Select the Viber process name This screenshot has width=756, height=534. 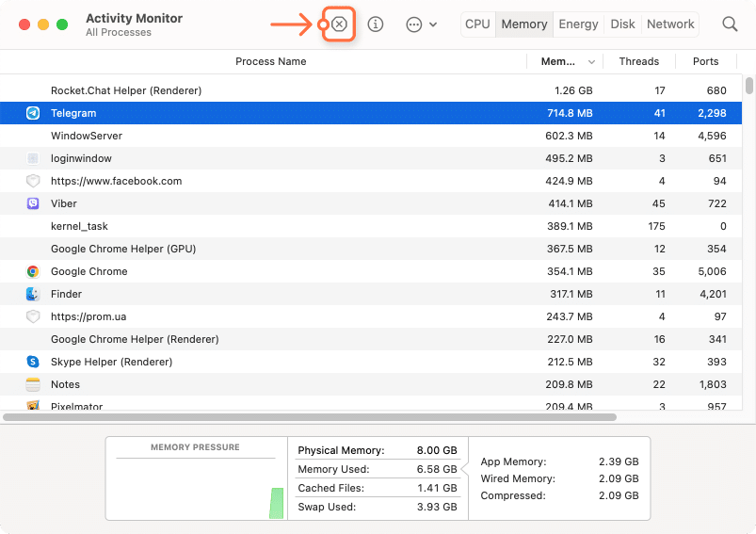tap(64, 203)
